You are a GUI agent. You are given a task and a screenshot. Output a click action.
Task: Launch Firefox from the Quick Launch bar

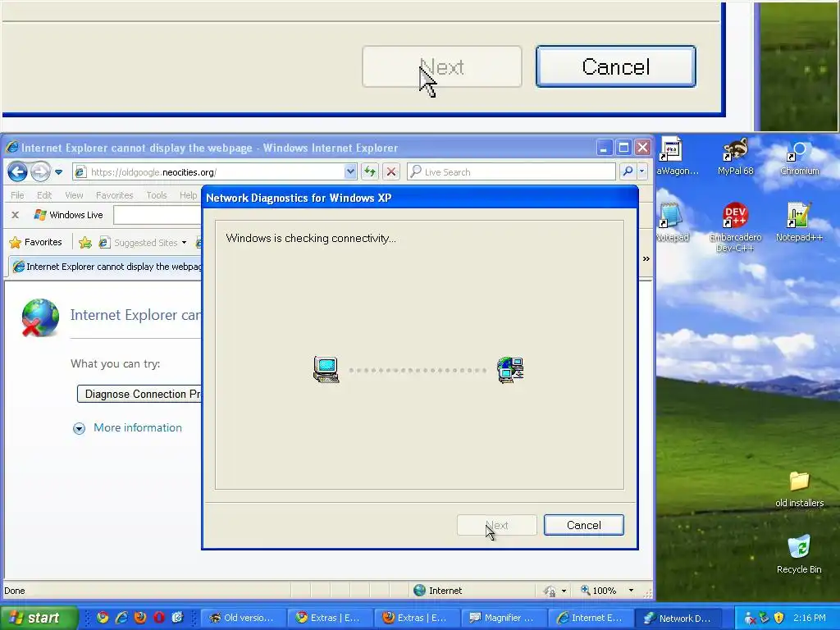click(x=139, y=618)
